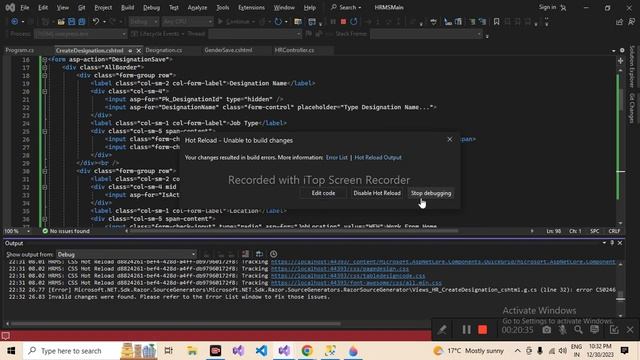Stop the iTop screen recording
This screenshot has height=360, width=640.
click(482, 329)
